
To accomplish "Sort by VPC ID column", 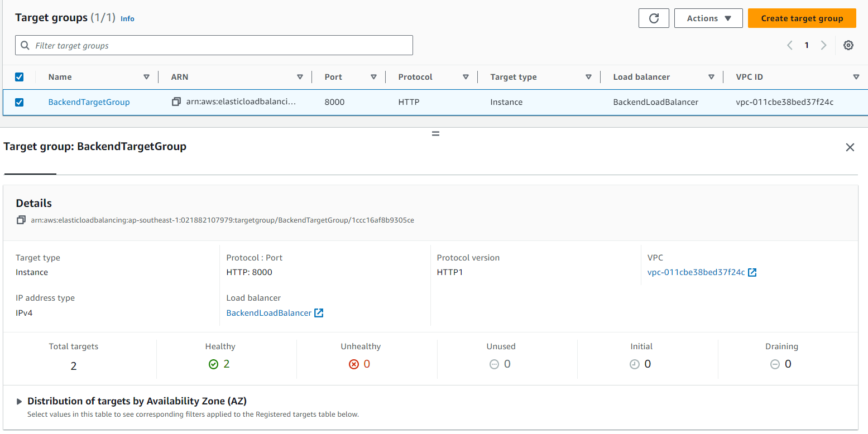I will (856, 77).
